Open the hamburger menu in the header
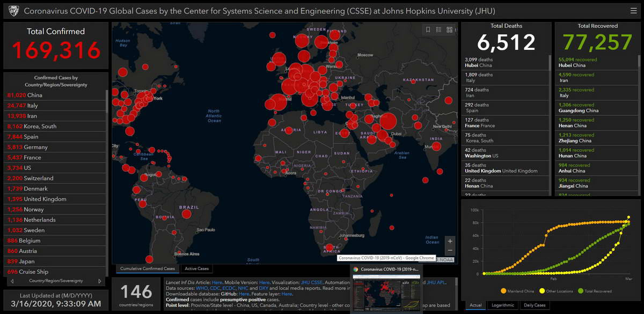This screenshot has width=644, height=314. (633, 11)
